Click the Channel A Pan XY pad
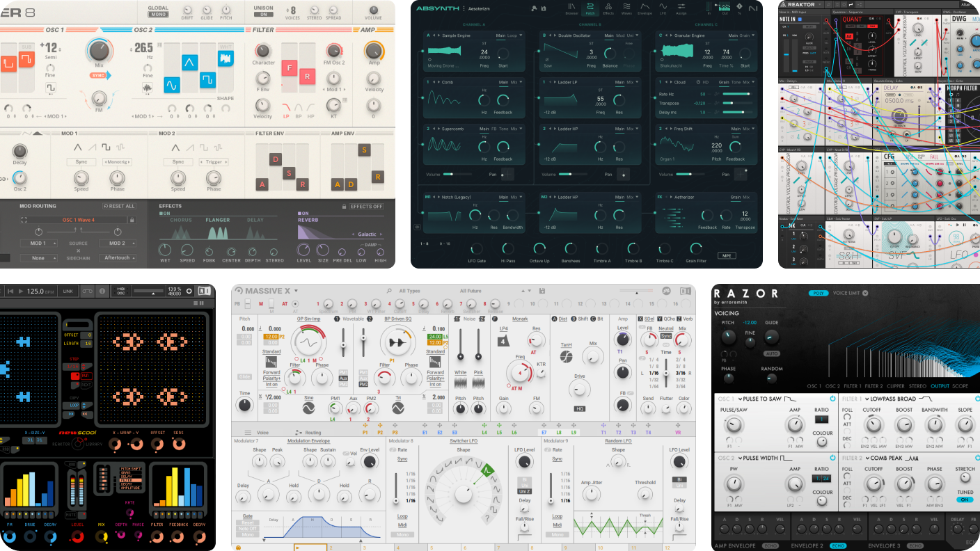Image resolution: width=980 pixels, height=551 pixels. tap(508, 174)
